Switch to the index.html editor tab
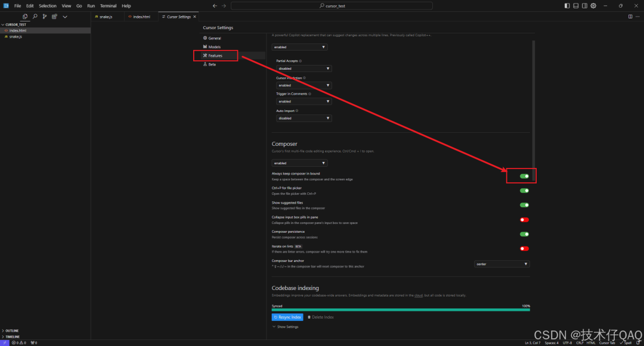This screenshot has width=644, height=346. (141, 17)
